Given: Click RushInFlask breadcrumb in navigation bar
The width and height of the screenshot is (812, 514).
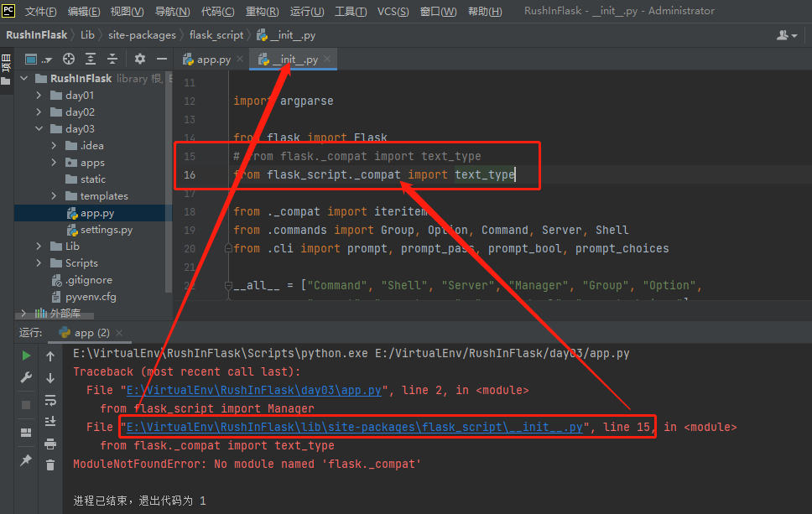Looking at the screenshot, I should (36, 34).
